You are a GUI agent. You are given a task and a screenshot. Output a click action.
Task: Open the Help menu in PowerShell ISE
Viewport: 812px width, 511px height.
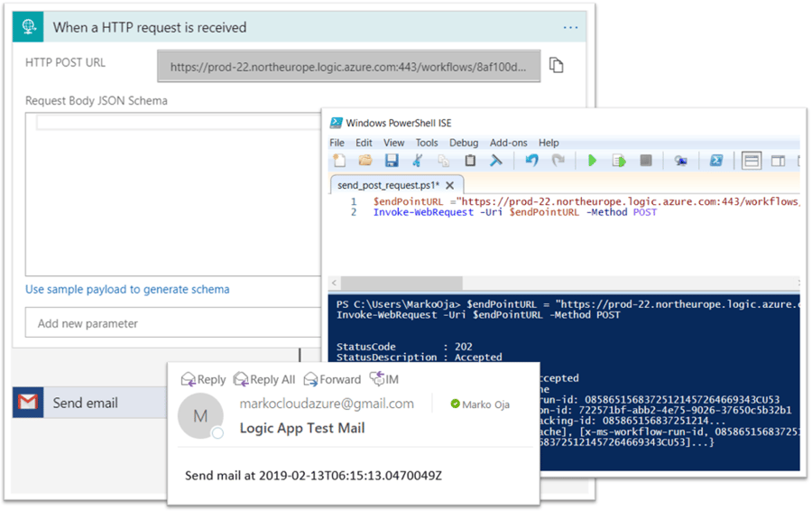click(549, 143)
